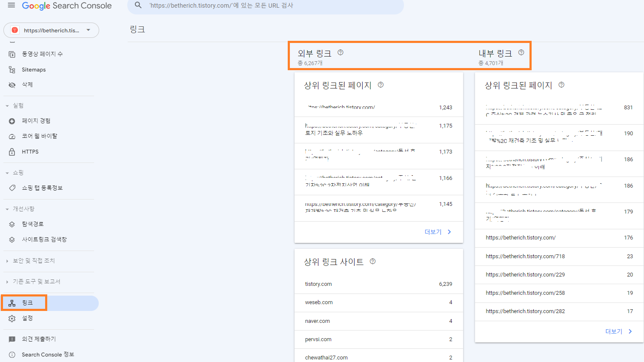644x362 pixels.
Task: Collapse the 개선사항 section
Action: click(20, 209)
